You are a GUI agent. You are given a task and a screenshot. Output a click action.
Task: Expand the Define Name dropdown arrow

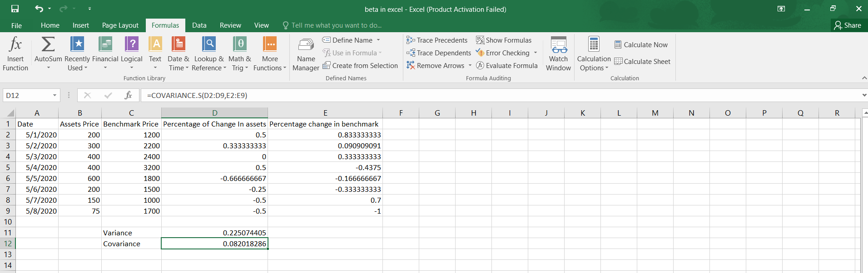point(378,40)
